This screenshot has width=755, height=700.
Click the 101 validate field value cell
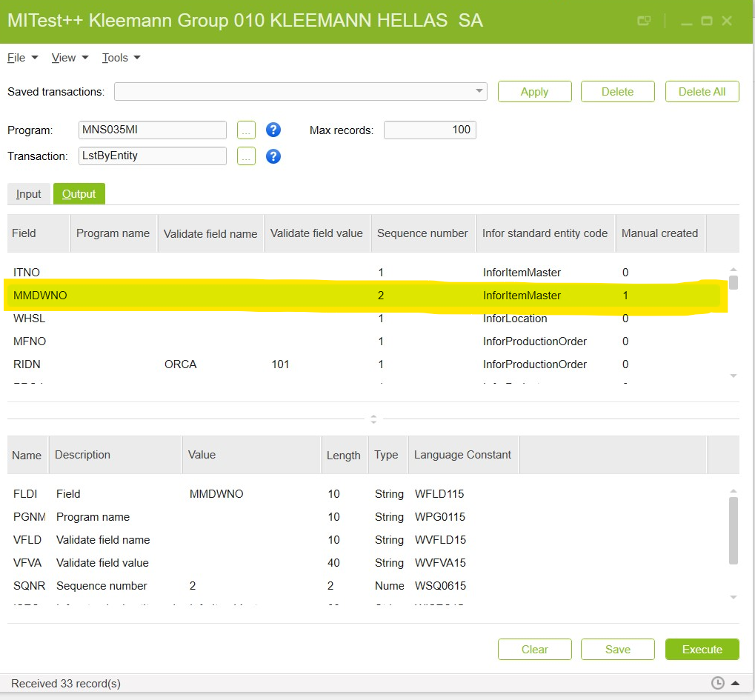[280, 364]
